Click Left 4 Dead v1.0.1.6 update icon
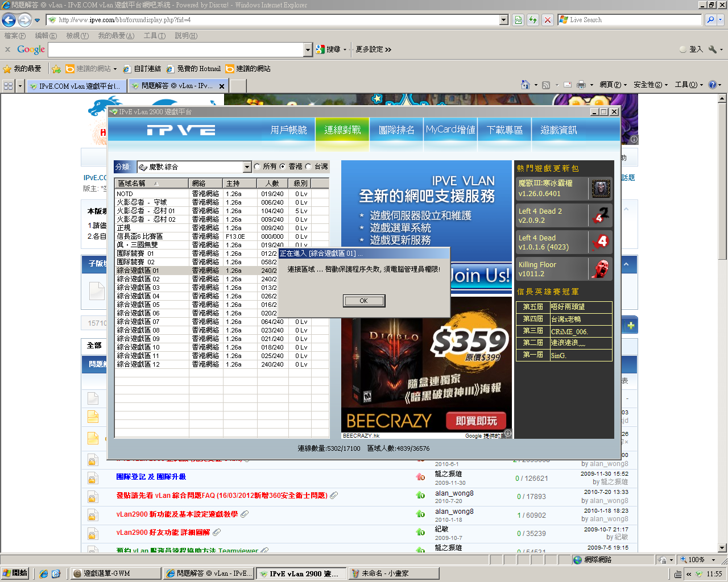Image resolution: width=728 pixels, height=582 pixels. point(601,242)
